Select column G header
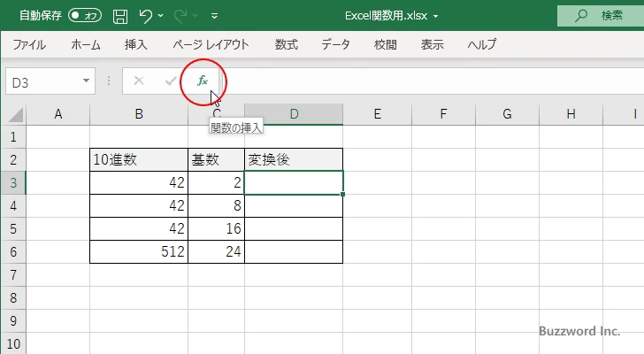 [x=507, y=114]
